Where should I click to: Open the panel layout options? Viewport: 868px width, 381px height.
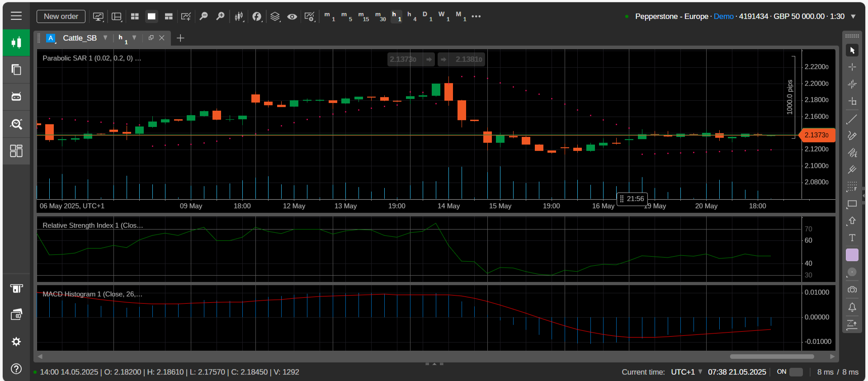coord(117,17)
